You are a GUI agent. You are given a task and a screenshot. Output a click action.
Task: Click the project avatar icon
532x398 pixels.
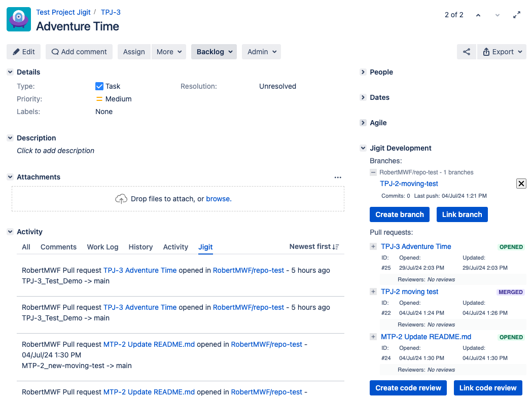tap(19, 20)
